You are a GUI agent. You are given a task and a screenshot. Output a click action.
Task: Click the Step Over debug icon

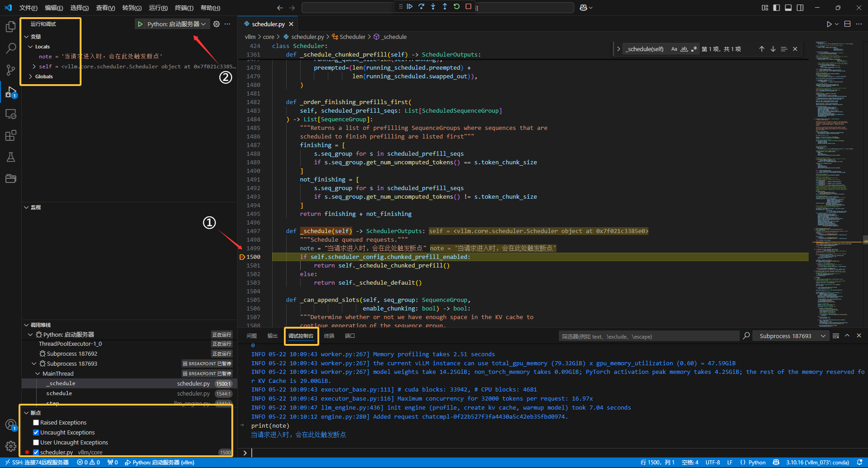point(422,6)
